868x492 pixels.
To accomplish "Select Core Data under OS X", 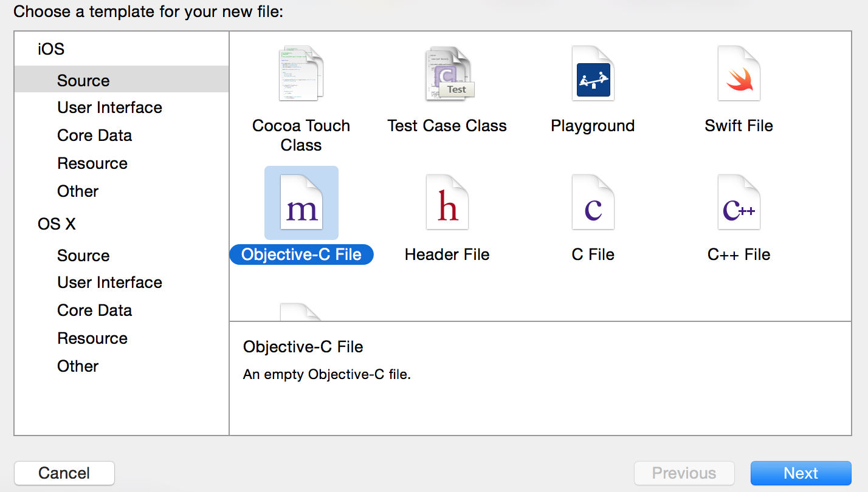I will (95, 310).
